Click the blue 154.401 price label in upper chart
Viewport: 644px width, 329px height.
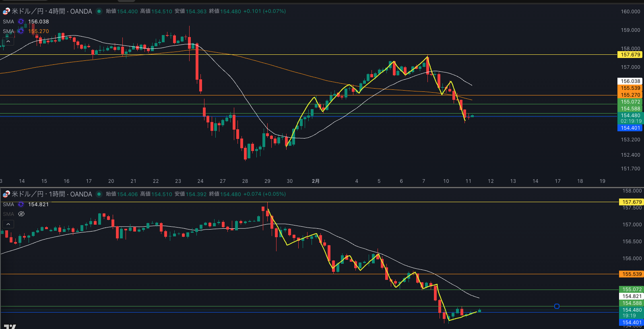630,128
